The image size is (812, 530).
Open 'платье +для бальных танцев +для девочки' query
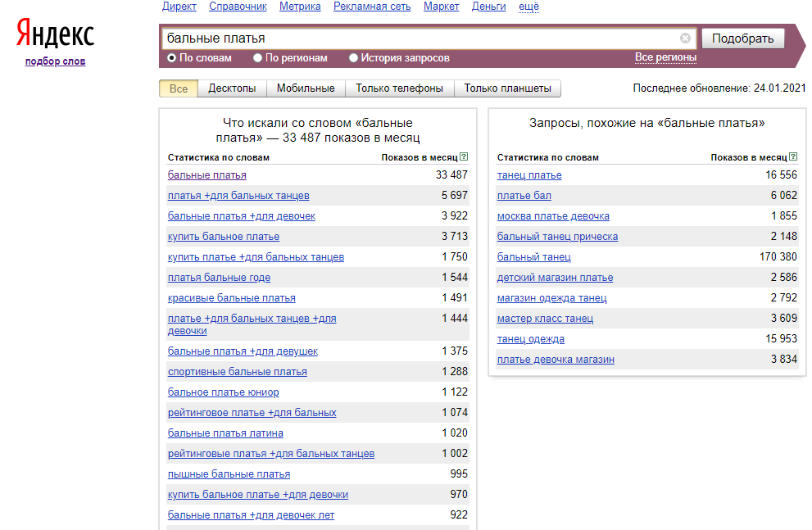pyautogui.click(x=252, y=324)
